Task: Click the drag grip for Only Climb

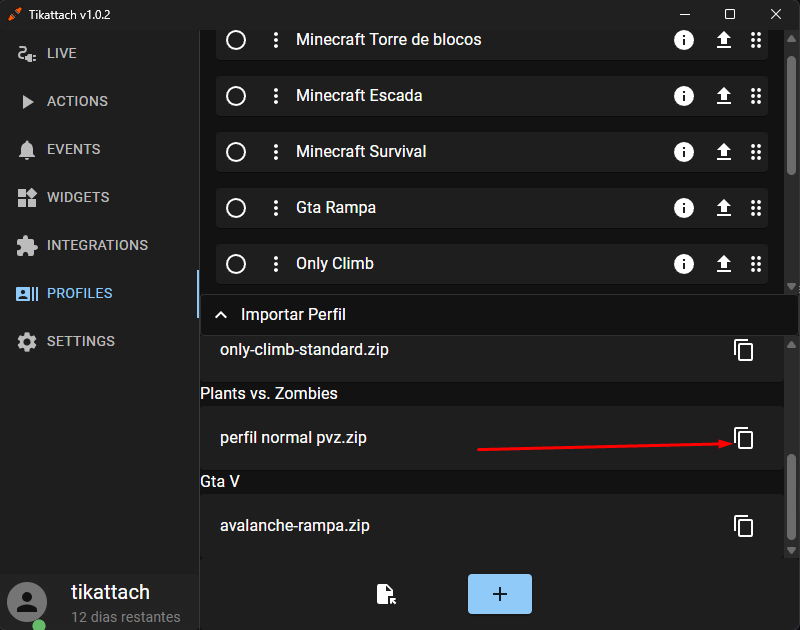Action: click(x=756, y=264)
